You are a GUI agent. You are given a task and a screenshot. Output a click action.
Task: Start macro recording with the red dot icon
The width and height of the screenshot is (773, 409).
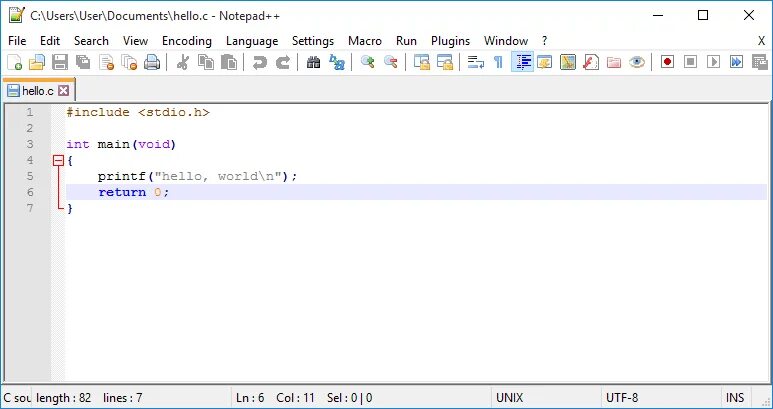pyautogui.click(x=668, y=62)
